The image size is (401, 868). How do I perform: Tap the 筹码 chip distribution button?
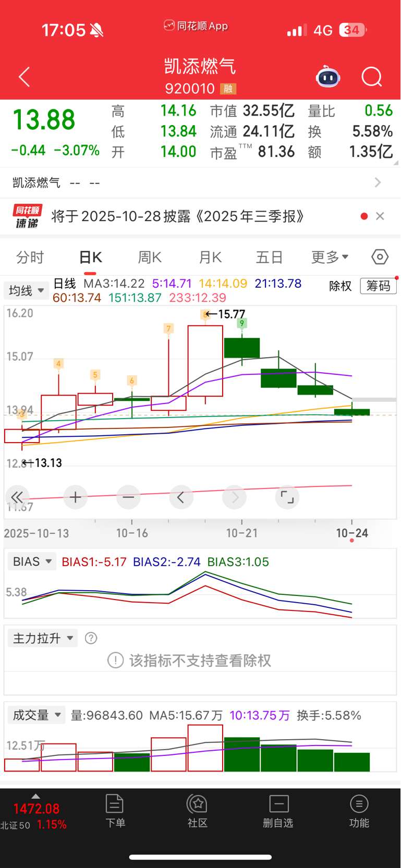(378, 286)
